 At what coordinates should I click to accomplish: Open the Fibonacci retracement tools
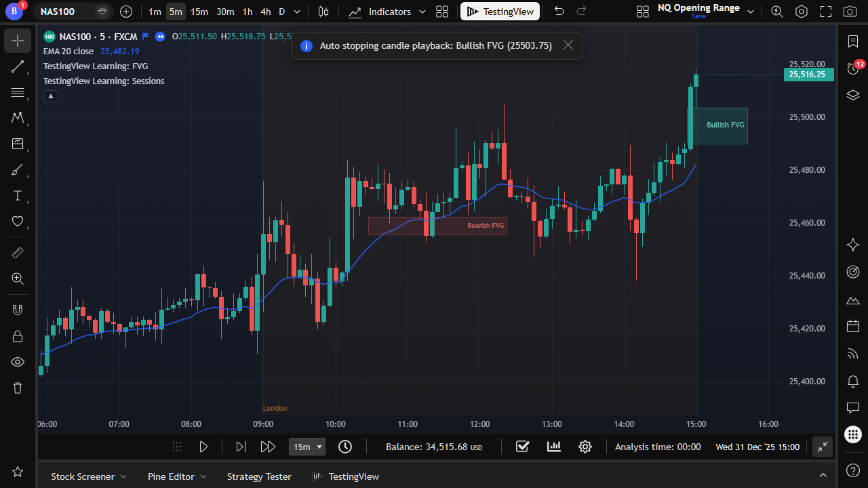[x=18, y=92]
